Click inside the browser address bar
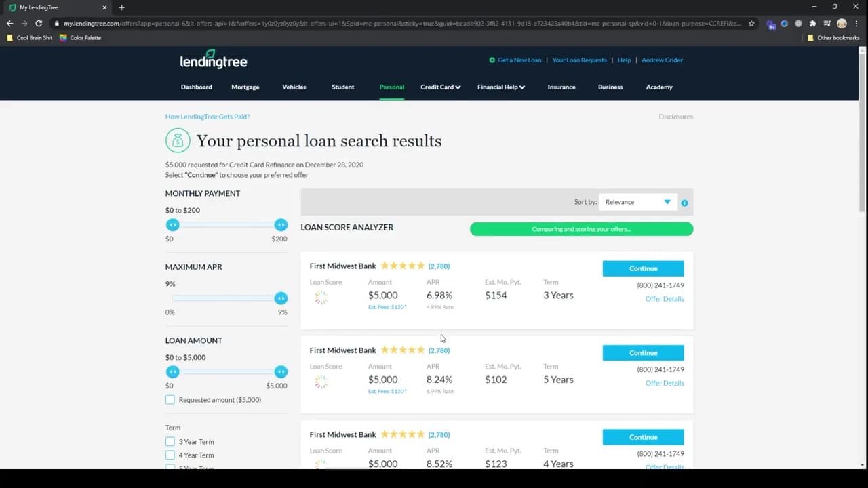Image resolution: width=868 pixels, height=488 pixels. [x=339, y=22]
